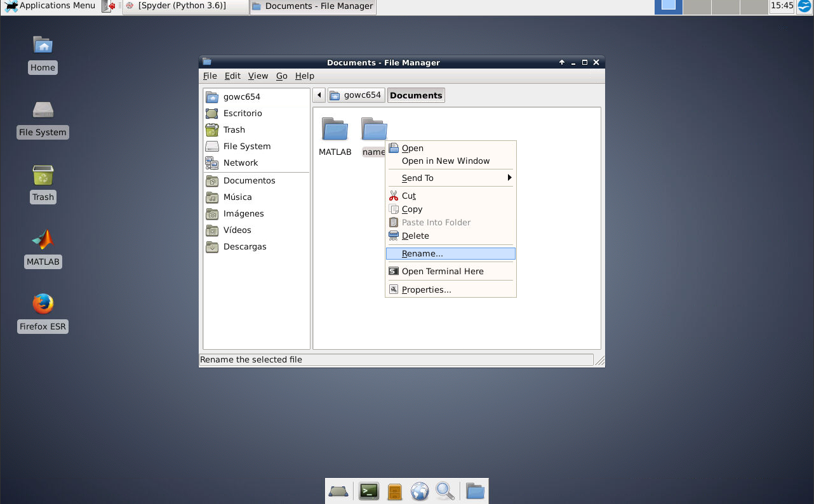814x504 pixels.
Task: Click the Descargas bookmark folder icon
Action: coord(212,246)
